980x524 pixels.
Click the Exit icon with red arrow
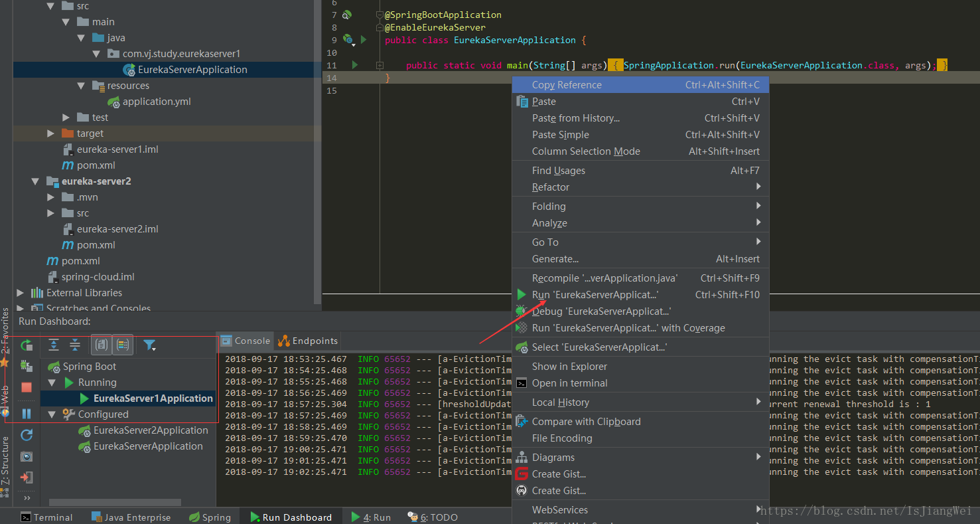point(27,478)
